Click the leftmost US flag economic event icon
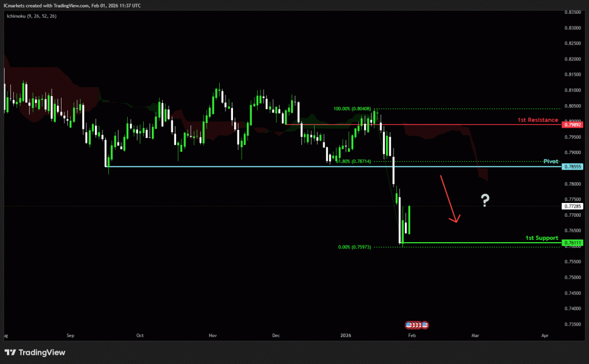The image size is (589, 364). 409,325
